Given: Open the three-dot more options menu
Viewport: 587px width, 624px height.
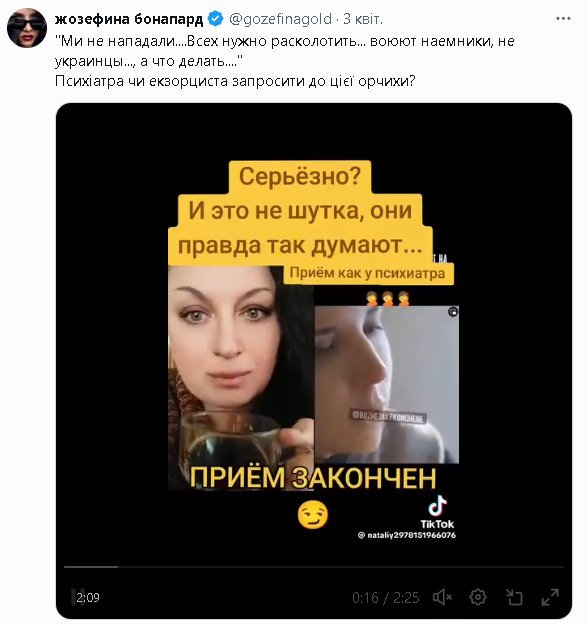Looking at the screenshot, I should coord(563,19).
